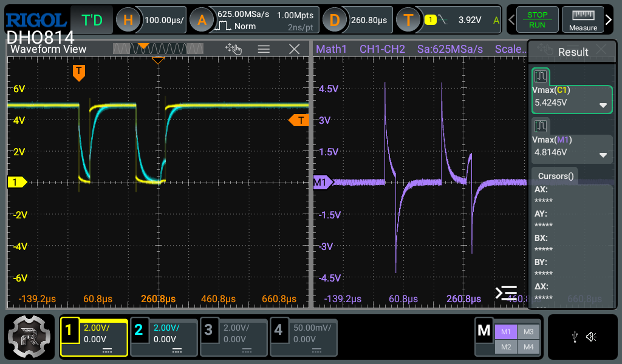Select the orange trigger level marker
The image size is (622, 364).
click(x=299, y=120)
